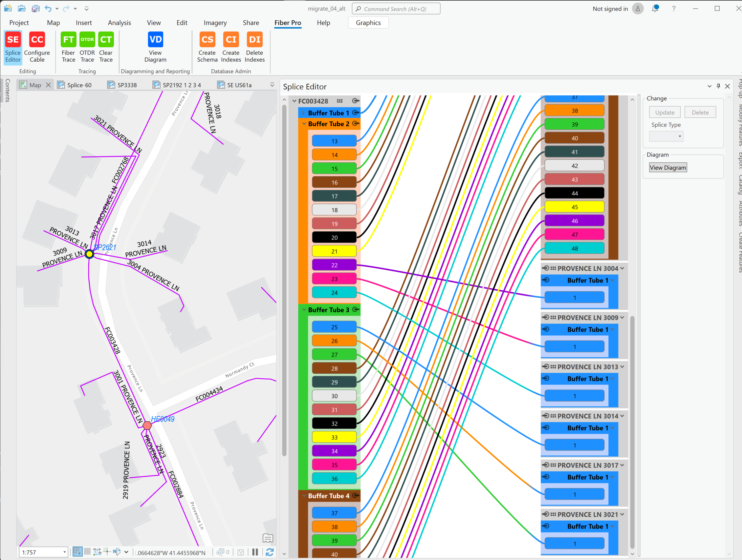Click the Redo arrow in title bar
The image size is (742, 560).
(x=66, y=9)
